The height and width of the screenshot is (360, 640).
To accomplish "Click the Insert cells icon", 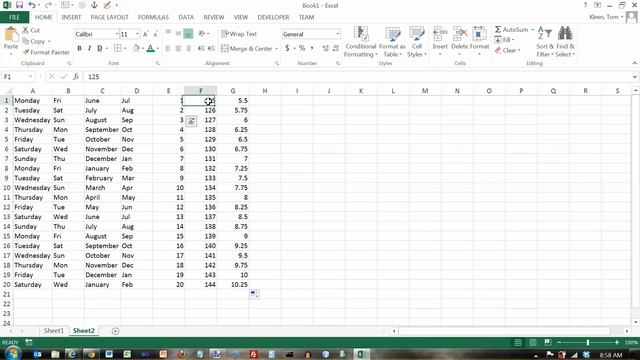I will tap(440, 34).
